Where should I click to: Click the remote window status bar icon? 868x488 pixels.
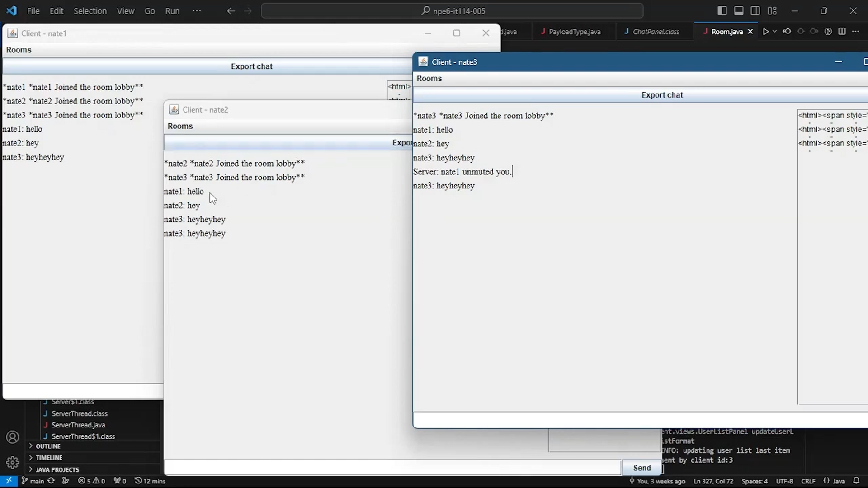point(9,481)
